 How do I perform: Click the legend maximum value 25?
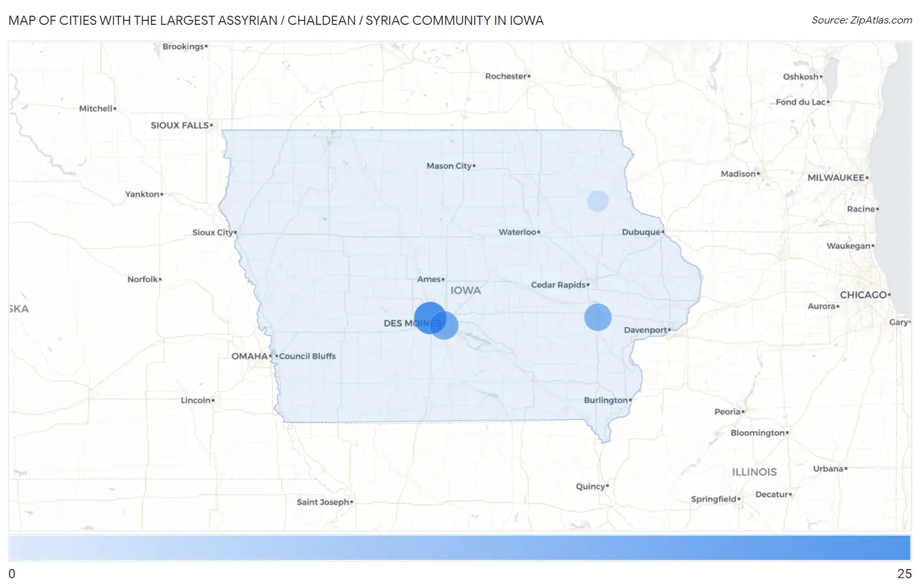[x=904, y=574]
